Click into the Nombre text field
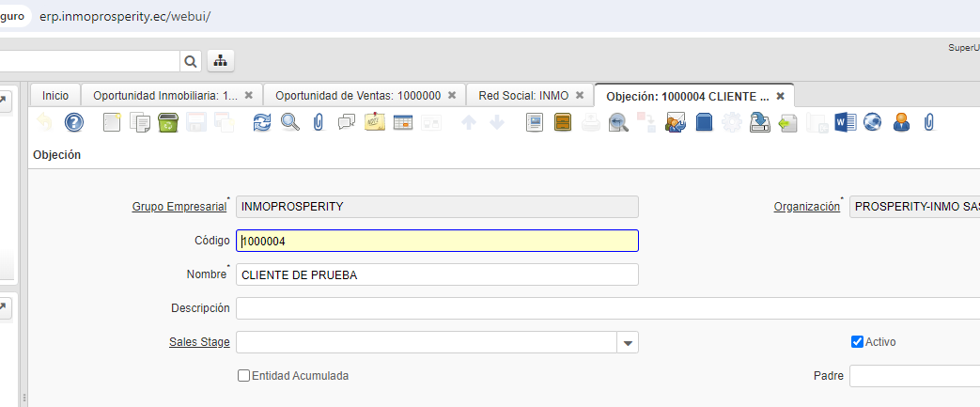The height and width of the screenshot is (407, 980). click(437, 274)
